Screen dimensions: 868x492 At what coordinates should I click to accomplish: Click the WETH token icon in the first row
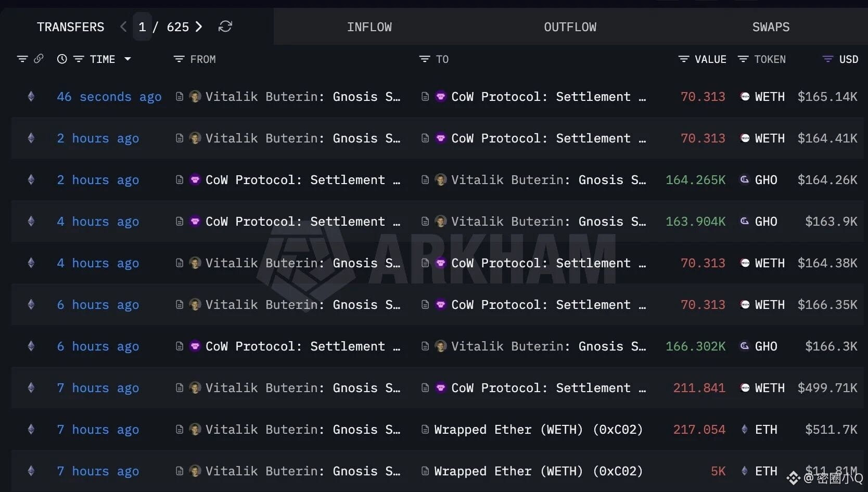pyautogui.click(x=744, y=96)
